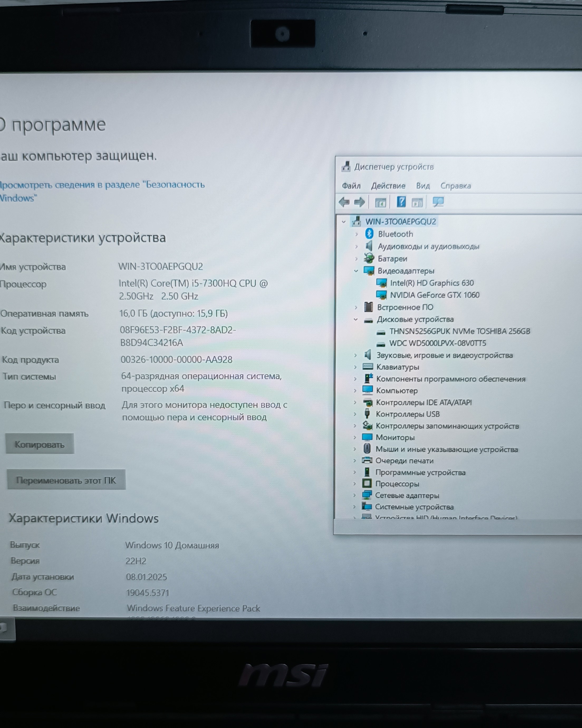The height and width of the screenshot is (728, 582).
Task: Collapse the Дисковые устройства category
Action: click(356, 319)
